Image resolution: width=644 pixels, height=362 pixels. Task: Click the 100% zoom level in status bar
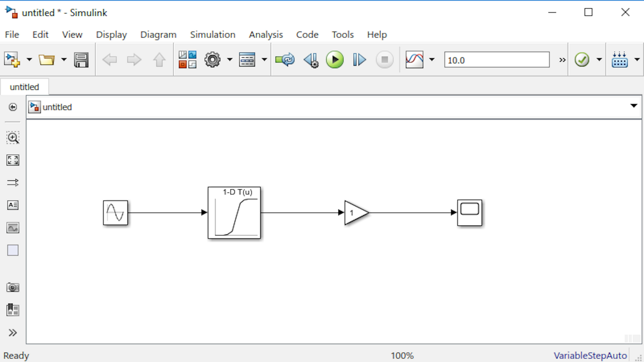click(402, 355)
